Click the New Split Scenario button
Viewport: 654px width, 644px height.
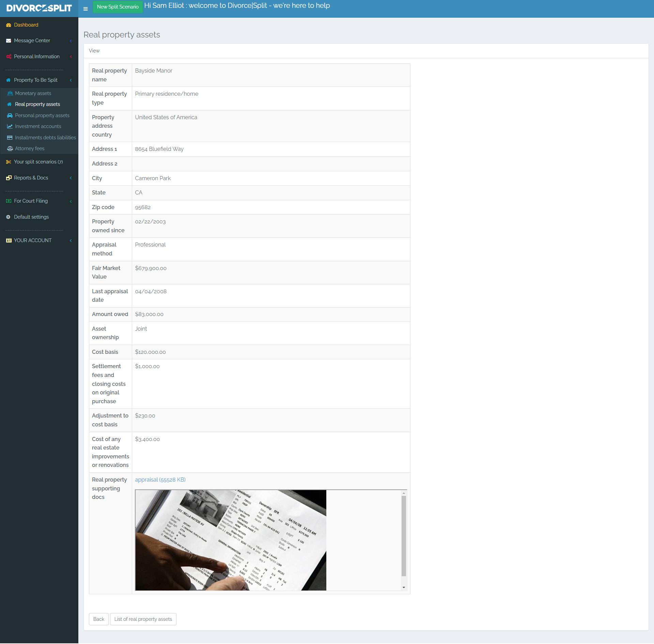pyautogui.click(x=118, y=7)
